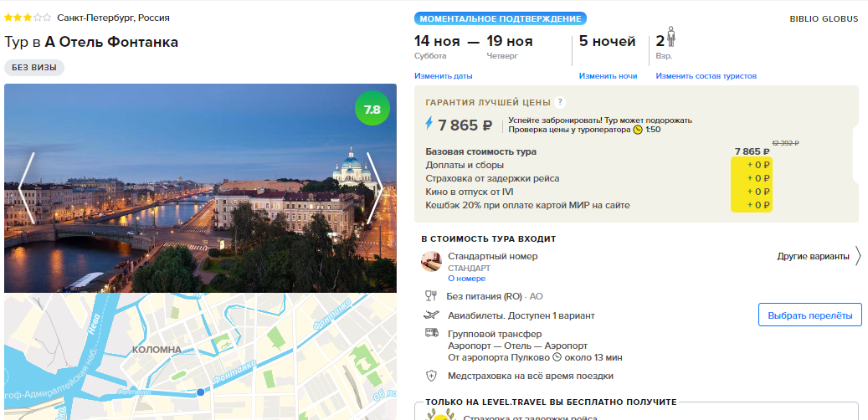
Task: Click the 'Стандартный номер' room name
Action: click(493, 256)
